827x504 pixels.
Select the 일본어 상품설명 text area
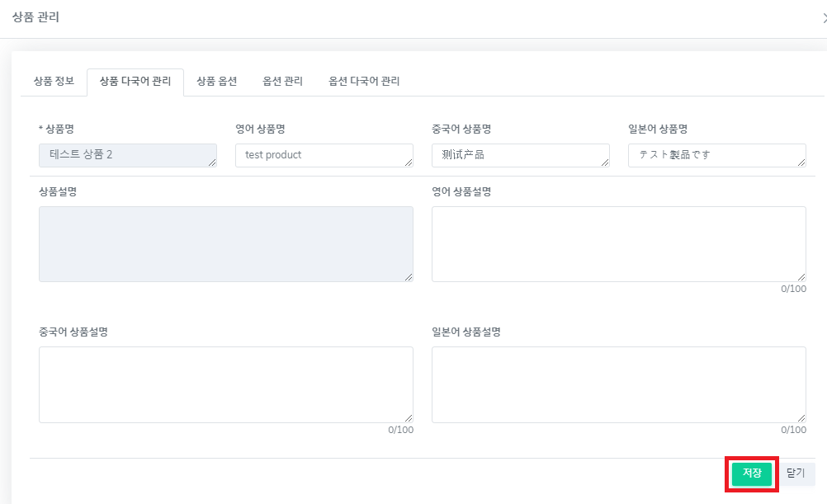(618, 384)
